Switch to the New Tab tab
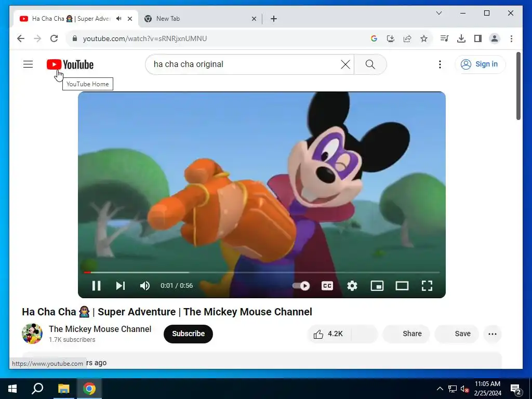 pyautogui.click(x=200, y=19)
